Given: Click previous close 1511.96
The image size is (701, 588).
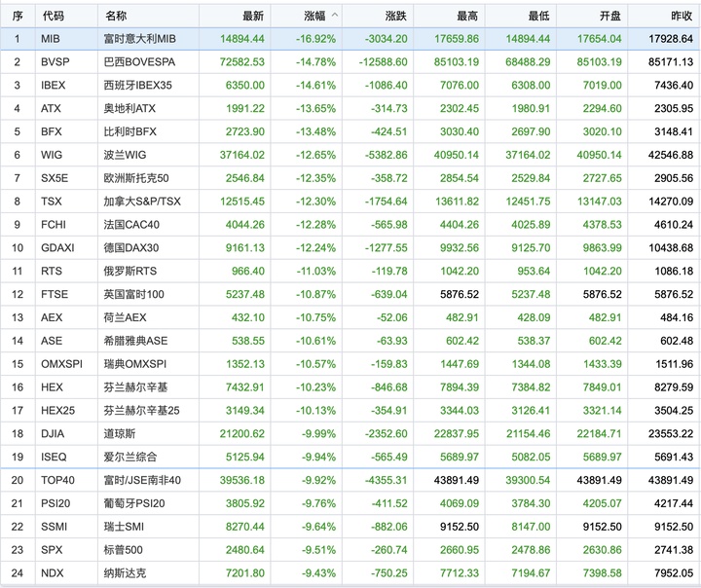Looking at the screenshot, I should click(674, 364).
